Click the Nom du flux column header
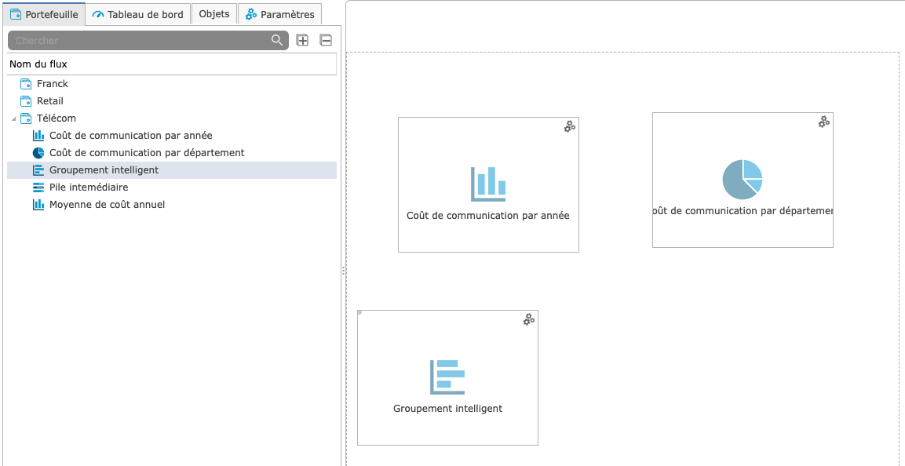Viewport: 905px width, 466px height. click(170, 64)
